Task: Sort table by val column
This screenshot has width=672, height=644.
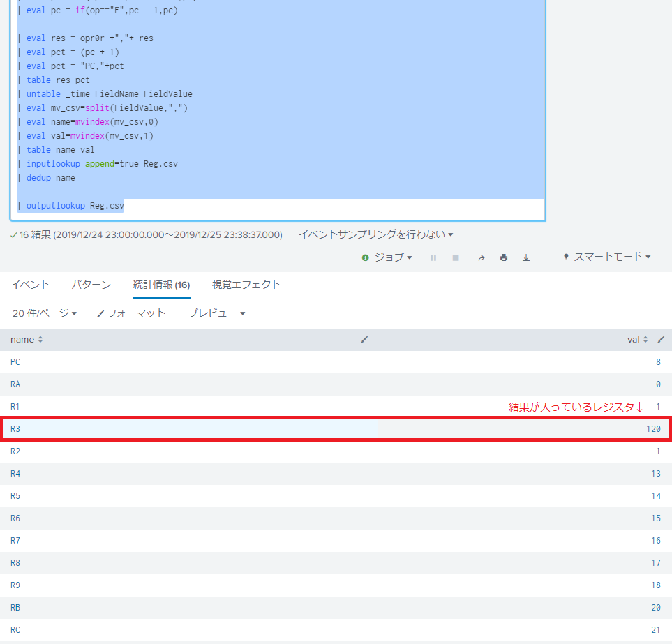Action: pyautogui.click(x=637, y=339)
